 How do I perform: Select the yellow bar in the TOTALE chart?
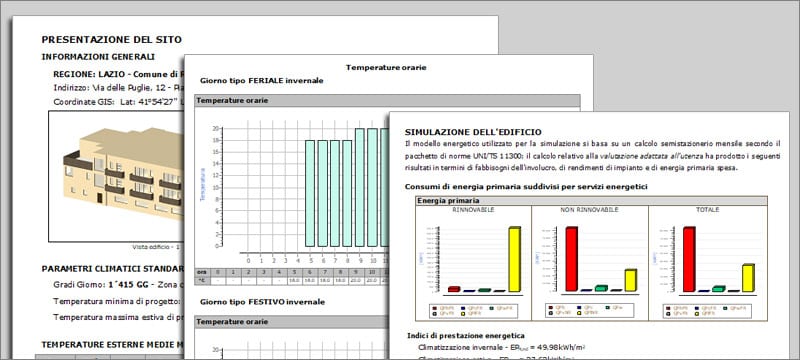pyautogui.click(x=748, y=278)
